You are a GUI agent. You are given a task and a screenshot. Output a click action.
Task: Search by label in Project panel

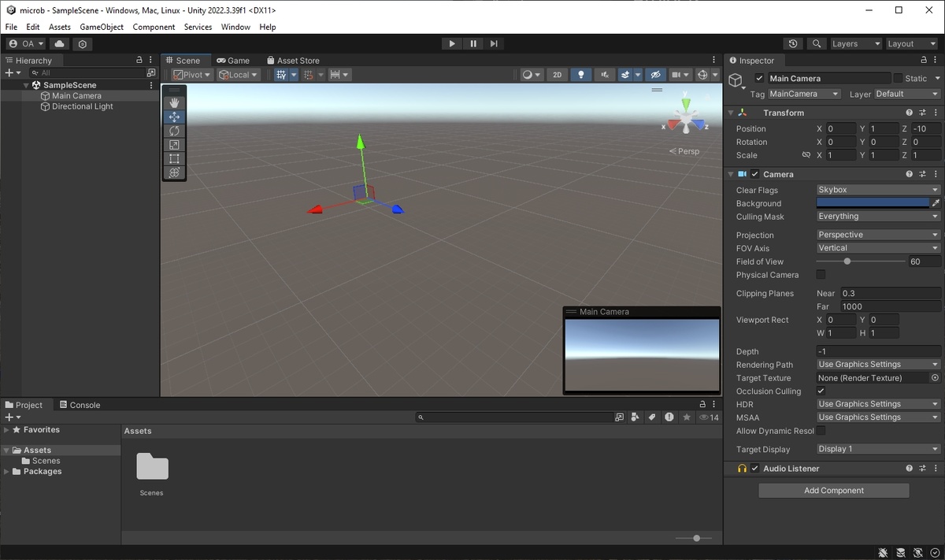point(652,417)
